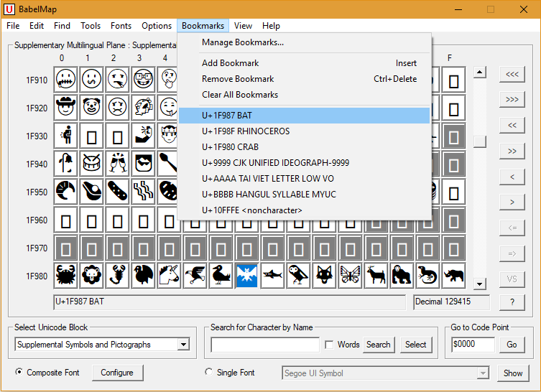The height and width of the screenshot is (392, 541).
Task: Select the cowboy hat face emoji
Action: (65, 108)
